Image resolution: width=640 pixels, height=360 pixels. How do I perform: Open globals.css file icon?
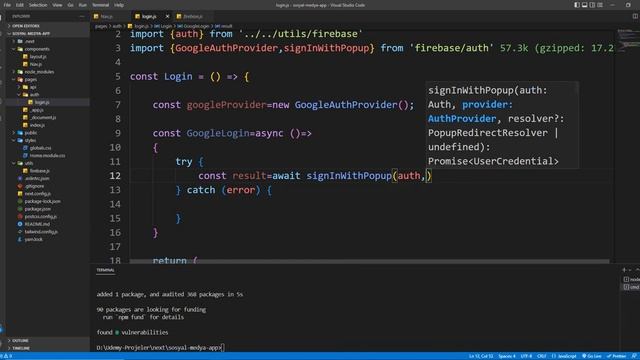[25, 148]
